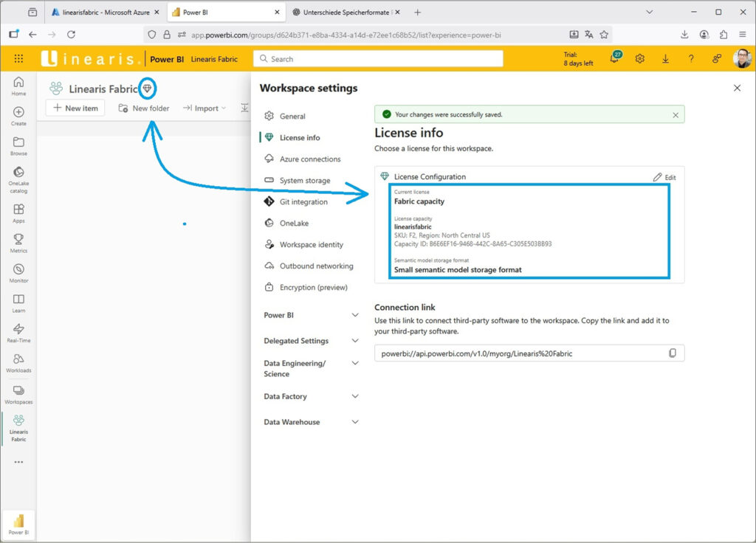The width and height of the screenshot is (756, 543).
Task: Close the Workspace settings panel
Action: click(x=738, y=89)
